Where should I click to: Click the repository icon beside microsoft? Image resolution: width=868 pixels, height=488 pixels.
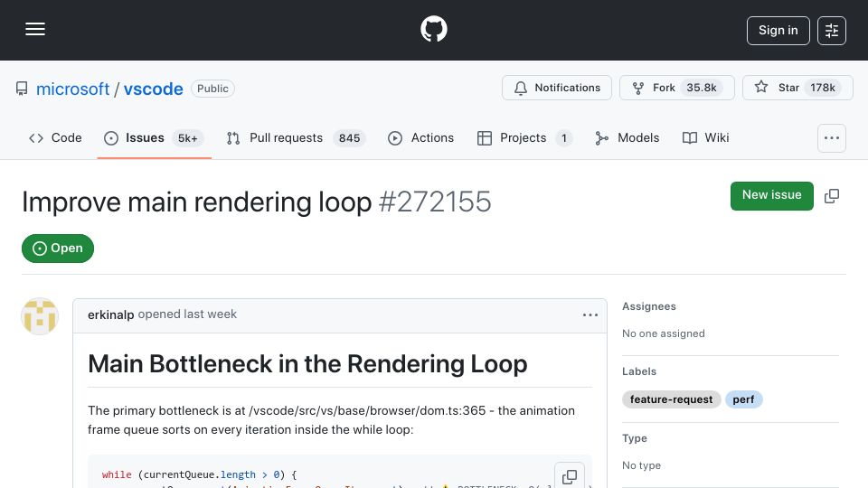point(22,89)
